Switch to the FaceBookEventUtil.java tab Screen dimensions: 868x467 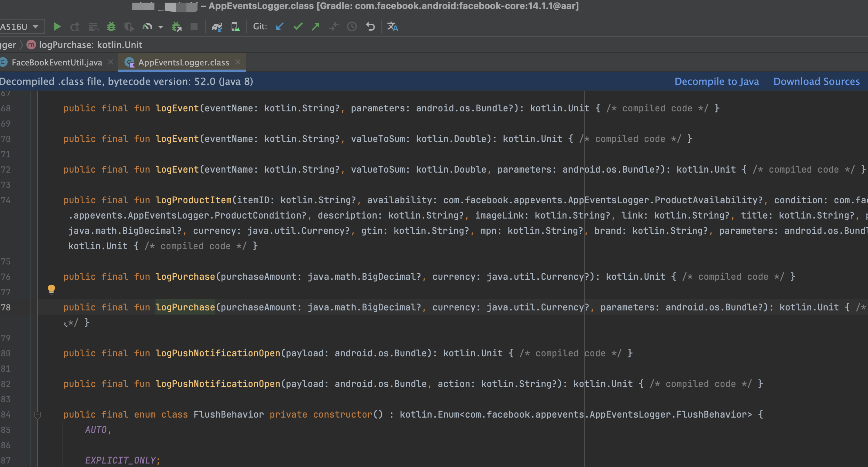[x=56, y=62]
